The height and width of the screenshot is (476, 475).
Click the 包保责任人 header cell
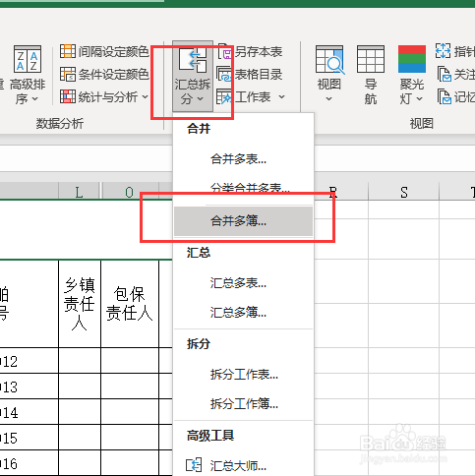pos(130,304)
